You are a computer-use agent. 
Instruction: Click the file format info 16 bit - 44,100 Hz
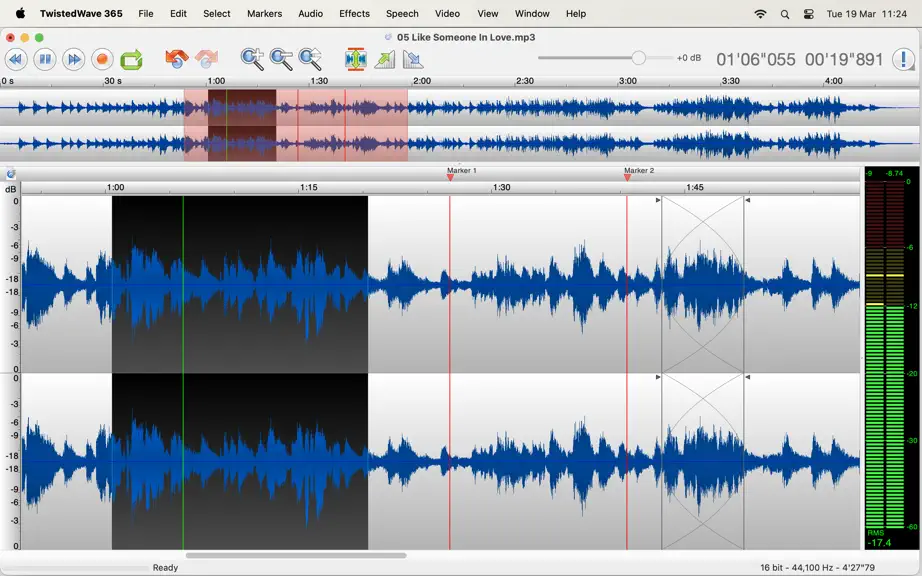[797, 568]
